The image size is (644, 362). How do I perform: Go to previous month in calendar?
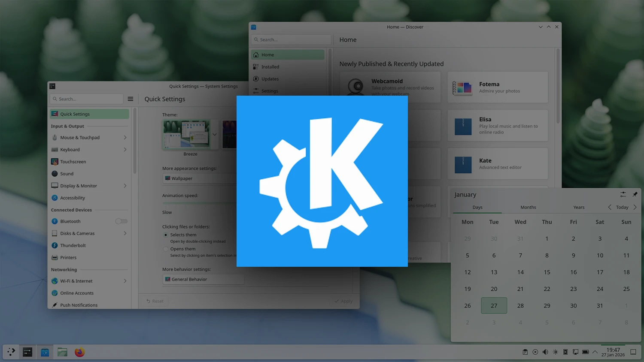point(610,207)
